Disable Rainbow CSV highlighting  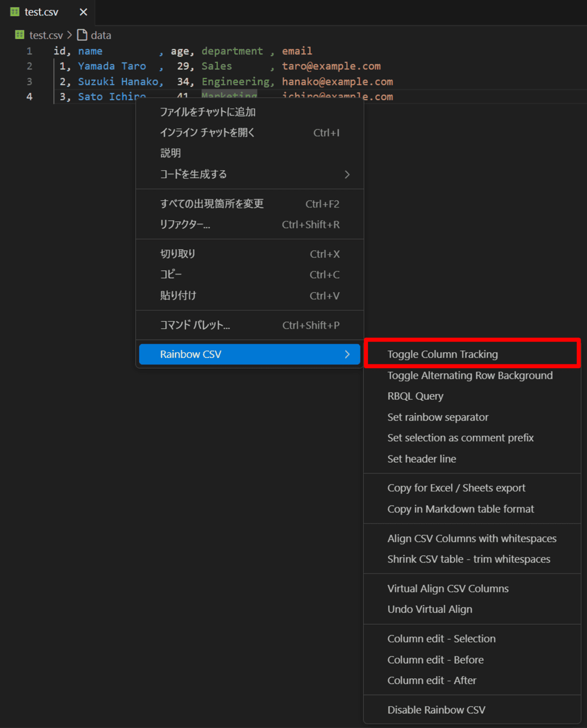(436, 710)
